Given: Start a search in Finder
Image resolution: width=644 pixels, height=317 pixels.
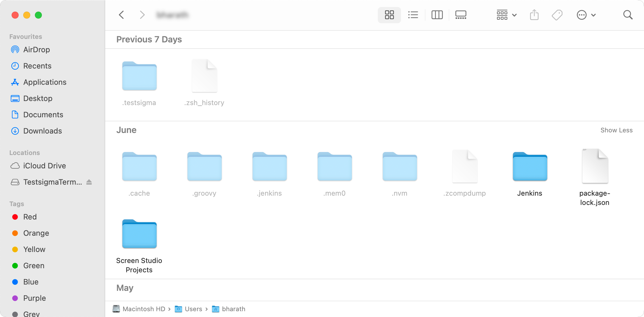Looking at the screenshot, I should (x=628, y=15).
